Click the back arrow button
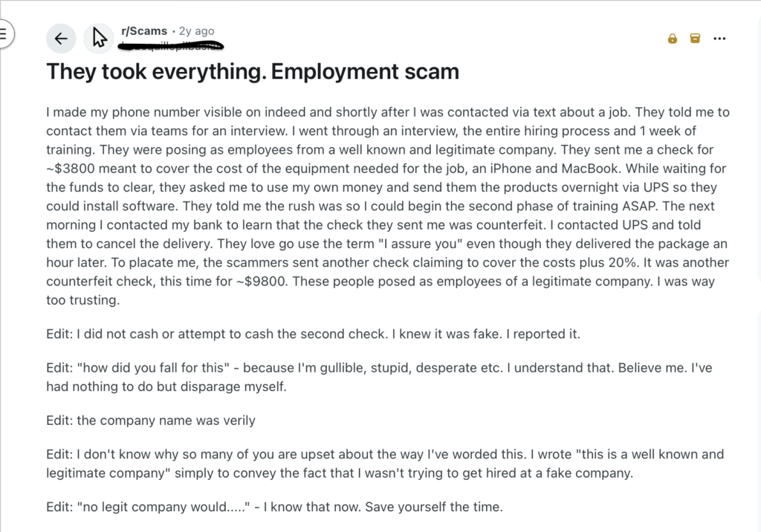Image resolution: width=761 pixels, height=532 pixels. tap(61, 39)
